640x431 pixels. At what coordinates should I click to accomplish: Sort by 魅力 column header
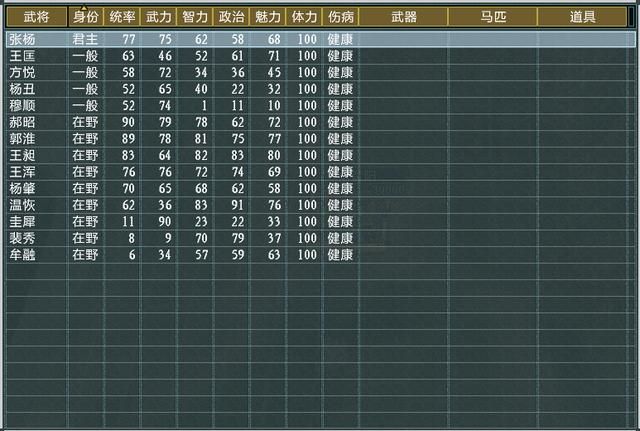tap(268, 17)
